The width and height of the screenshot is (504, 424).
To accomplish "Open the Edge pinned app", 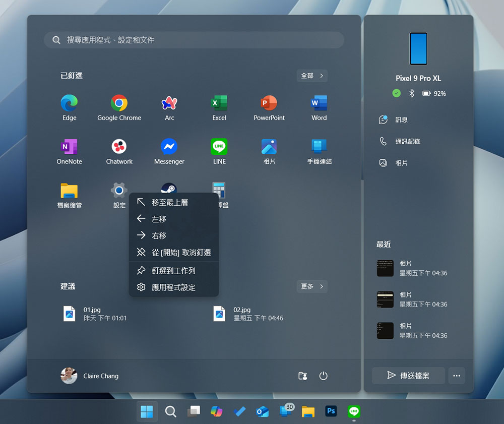I will pyautogui.click(x=69, y=107).
